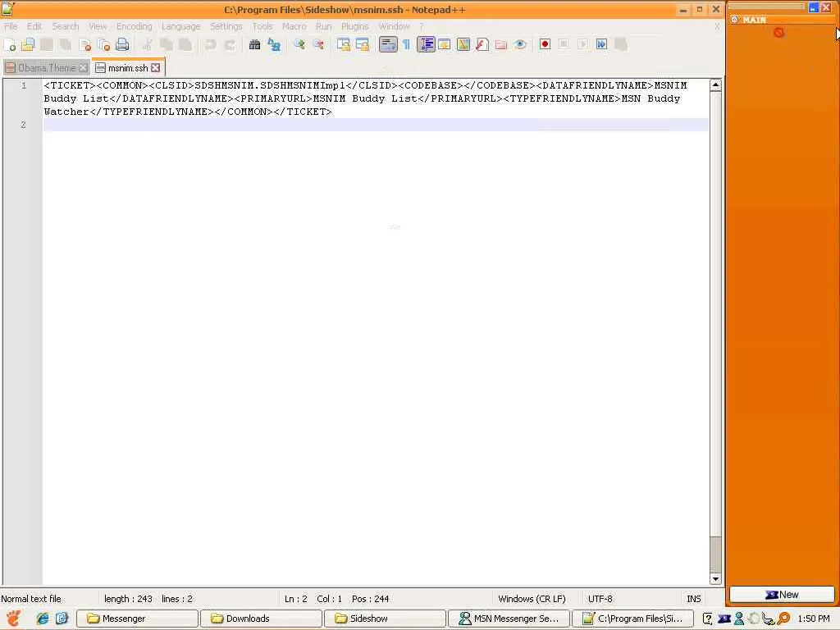Open the Plugins menu
Viewport: 840px width, 630px height.
point(354,26)
